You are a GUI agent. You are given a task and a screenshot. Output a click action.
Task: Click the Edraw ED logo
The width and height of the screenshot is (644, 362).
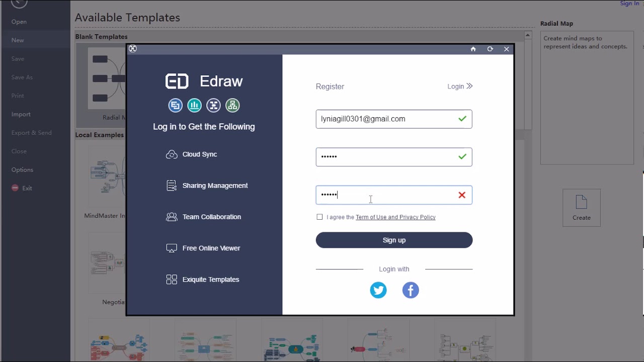(177, 81)
